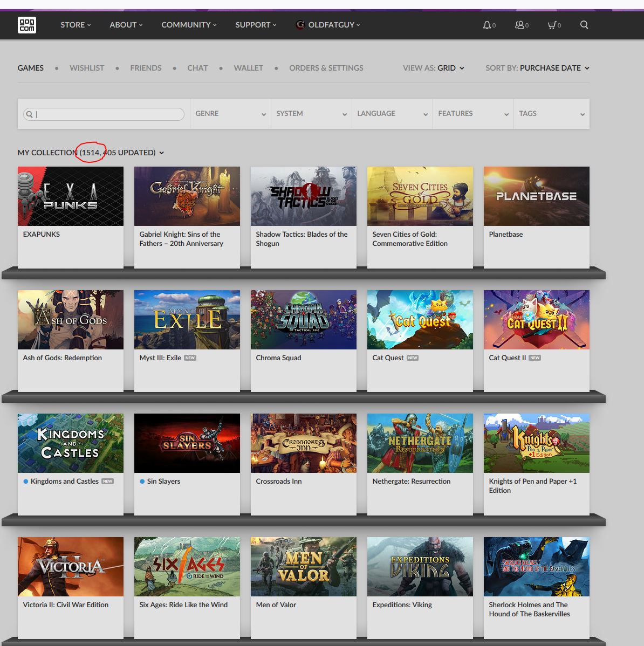Open the LANGUAGE filter dropdown
This screenshot has height=646, width=644.
point(392,114)
